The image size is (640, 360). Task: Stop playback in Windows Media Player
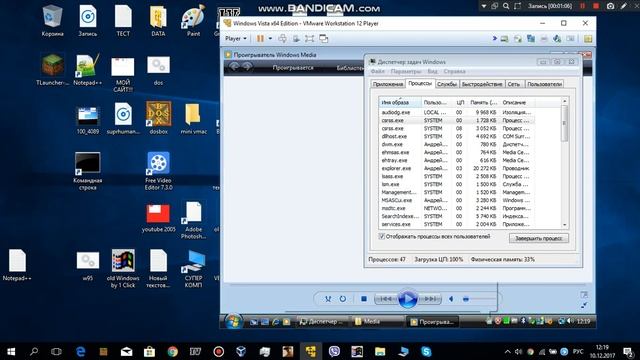tap(364, 299)
